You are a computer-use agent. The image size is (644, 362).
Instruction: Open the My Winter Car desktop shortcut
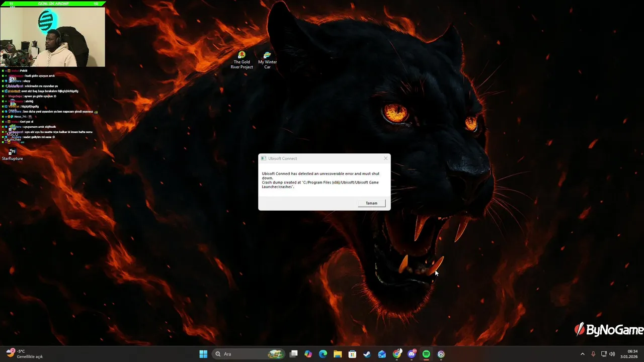click(x=267, y=60)
